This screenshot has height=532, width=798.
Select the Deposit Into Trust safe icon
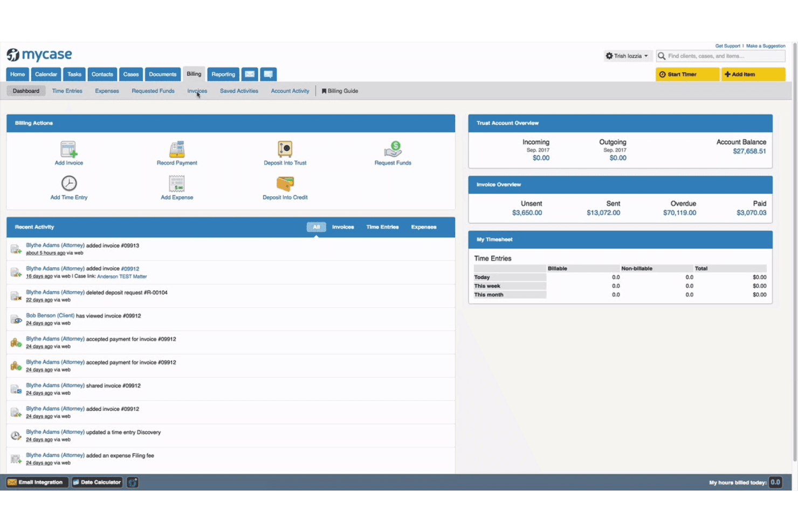(x=285, y=149)
